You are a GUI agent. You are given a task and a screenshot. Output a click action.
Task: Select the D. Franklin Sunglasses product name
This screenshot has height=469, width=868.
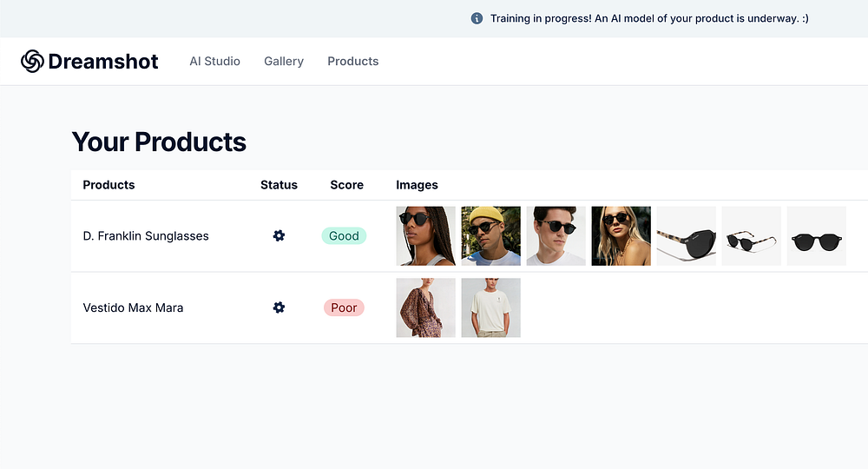tap(146, 235)
